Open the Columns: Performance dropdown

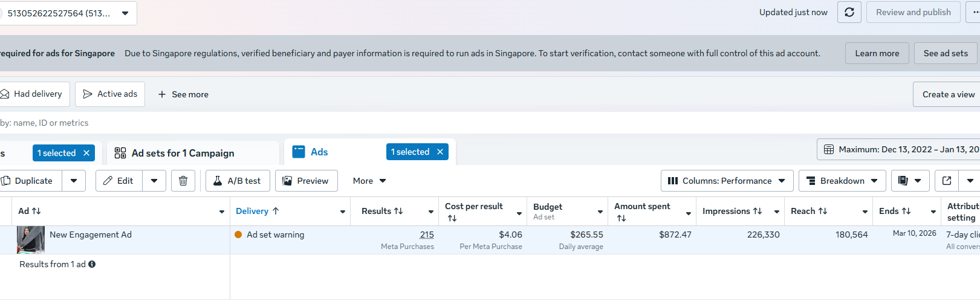click(727, 181)
